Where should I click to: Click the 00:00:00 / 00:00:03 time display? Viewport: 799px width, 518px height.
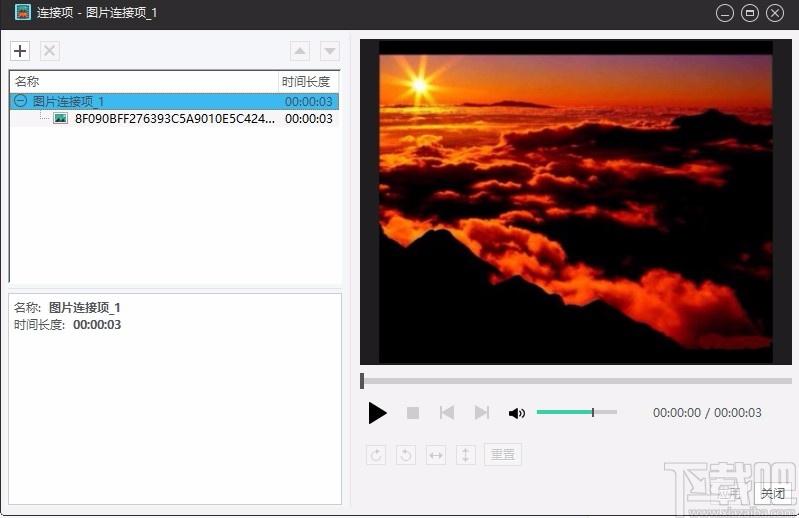[707, 413]
